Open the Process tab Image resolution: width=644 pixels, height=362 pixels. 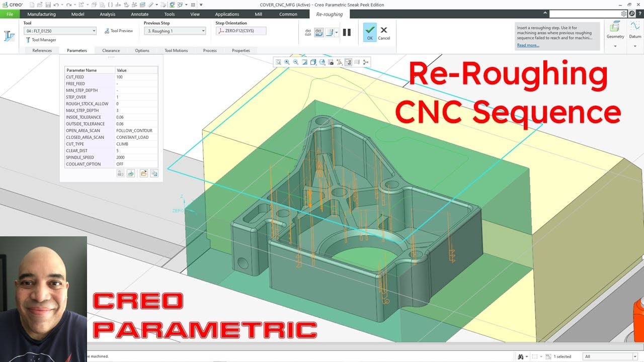(210, 50)
